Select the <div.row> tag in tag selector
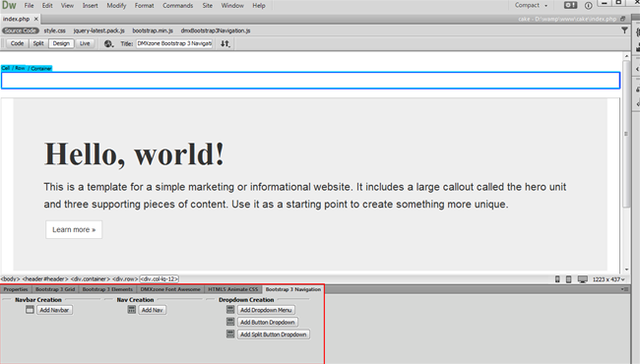 [125, 279]
